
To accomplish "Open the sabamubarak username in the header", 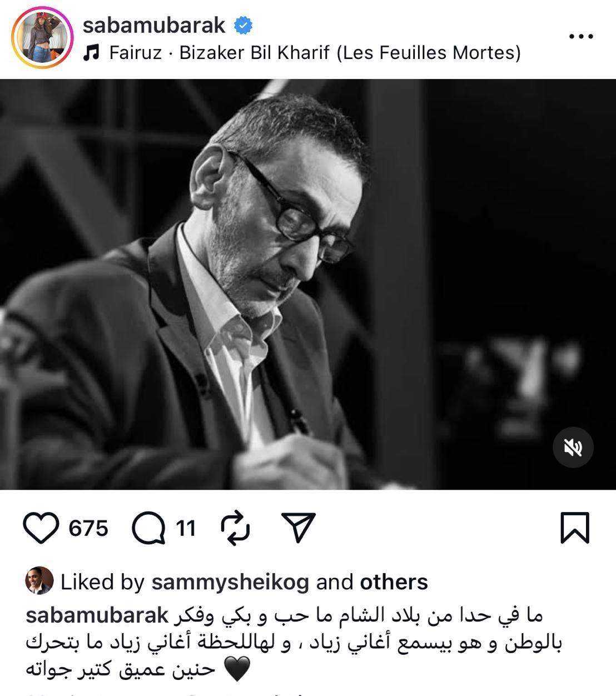I will 154,25.
